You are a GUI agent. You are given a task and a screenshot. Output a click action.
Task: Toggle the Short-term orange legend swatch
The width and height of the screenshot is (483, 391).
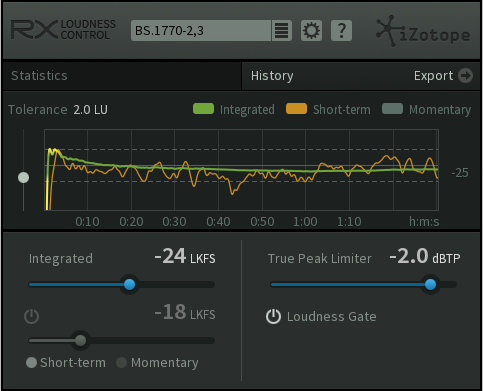[296, 109]
